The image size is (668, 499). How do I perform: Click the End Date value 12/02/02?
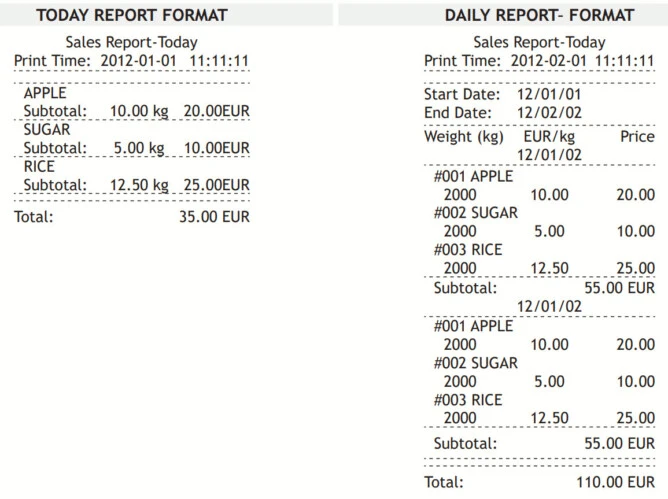click(x=549, y=113)
